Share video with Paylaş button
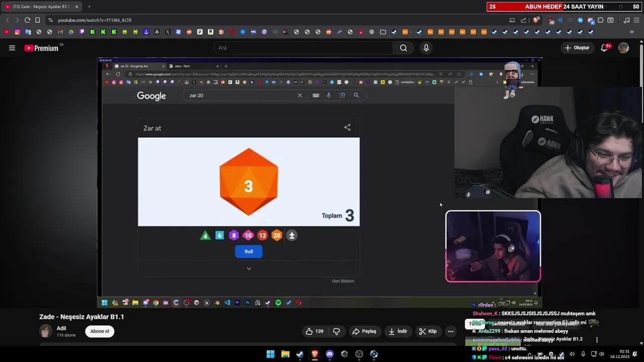This screenshot has height=362, width=644. pyautogui.click(x=364, y=331)
